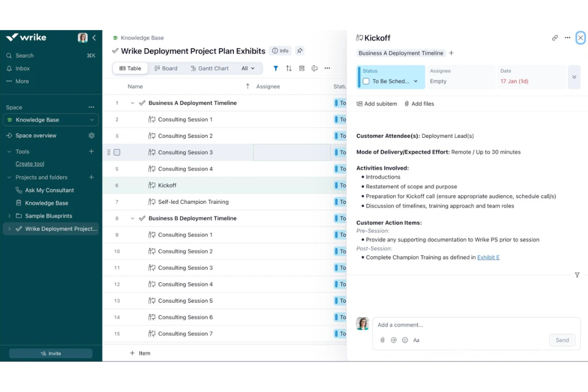
Task: Grab the drag handle on row 3
Action: (109, 153)
